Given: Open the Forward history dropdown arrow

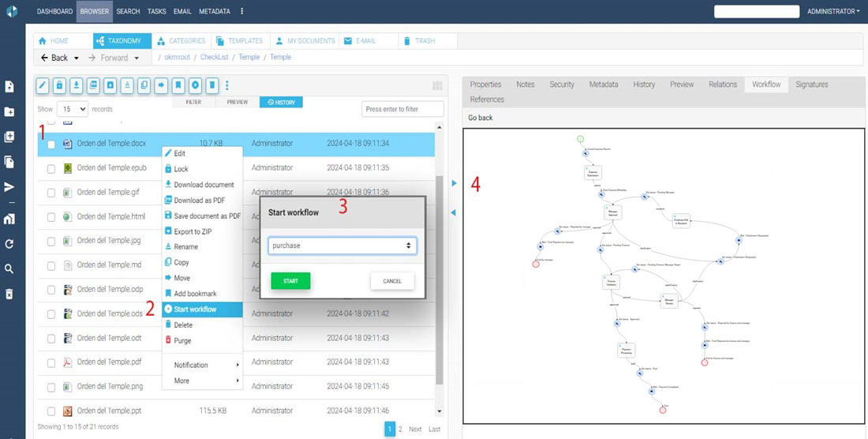Looking at the screenshot, I should pos(137,58).
